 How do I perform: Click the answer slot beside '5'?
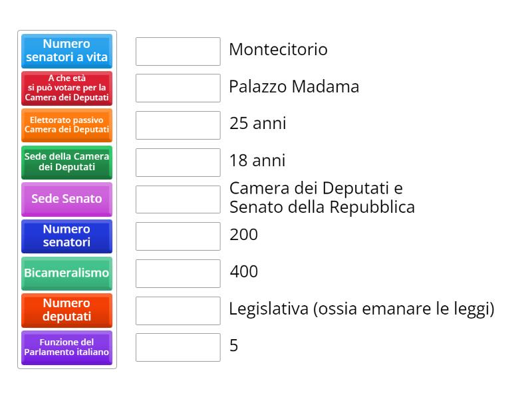(x=178, y=346)
